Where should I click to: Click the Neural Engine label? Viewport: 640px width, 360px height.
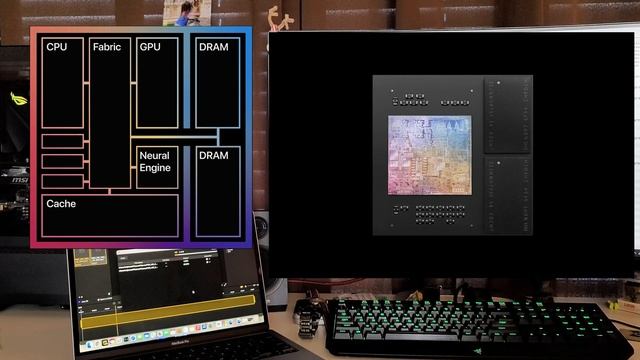coord(155,162)
